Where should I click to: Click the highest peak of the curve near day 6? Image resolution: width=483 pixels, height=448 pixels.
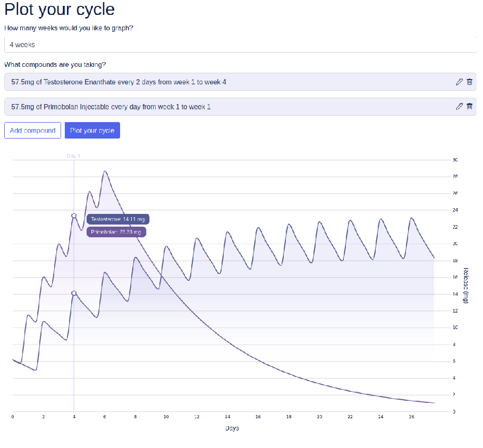click(105, 171)
